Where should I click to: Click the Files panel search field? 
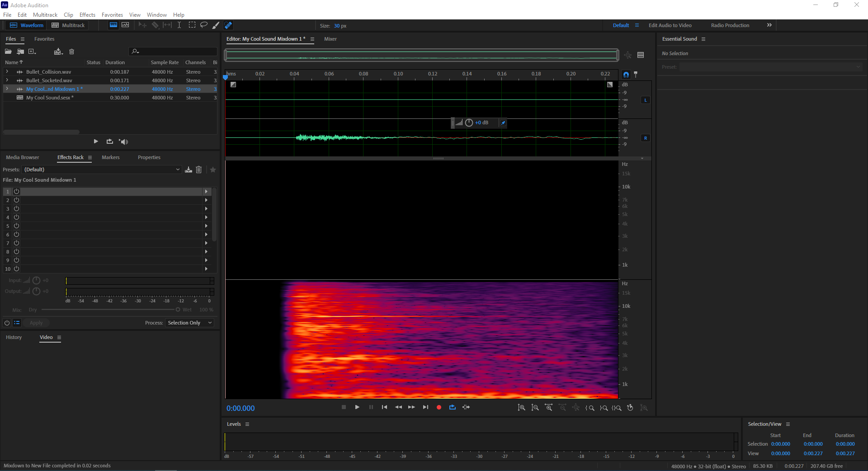[173, 52]
